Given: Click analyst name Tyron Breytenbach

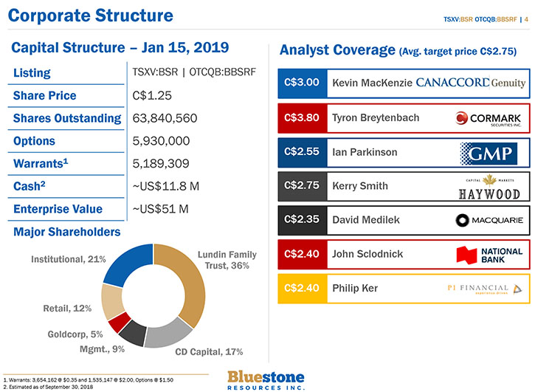Looking at the screenshot, I should pos(376,118).
